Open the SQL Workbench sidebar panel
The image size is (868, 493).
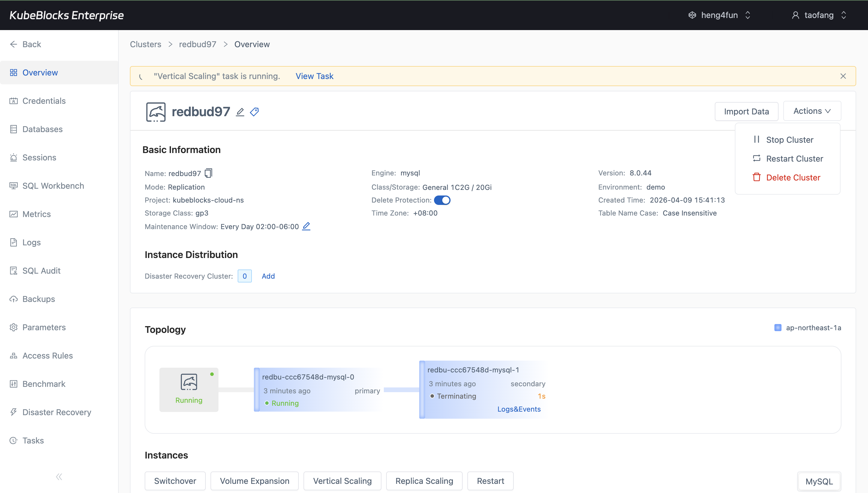pyautogui.click(x=53, y=185)
